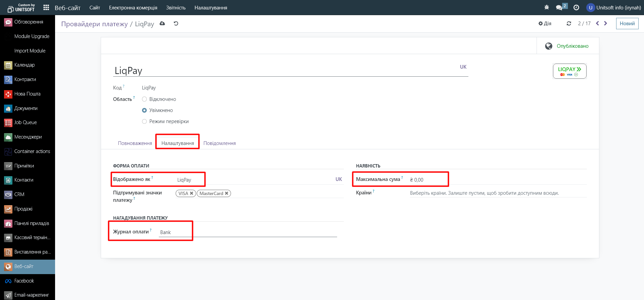Remove the VISA payment icon tag
The width and height of the screenshot is (644, 300).
tap(191, 193)
